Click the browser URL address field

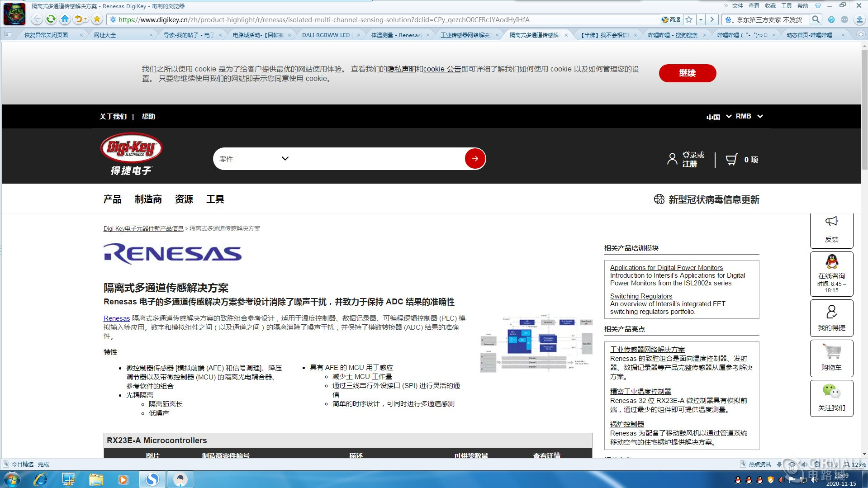(384, 19)
